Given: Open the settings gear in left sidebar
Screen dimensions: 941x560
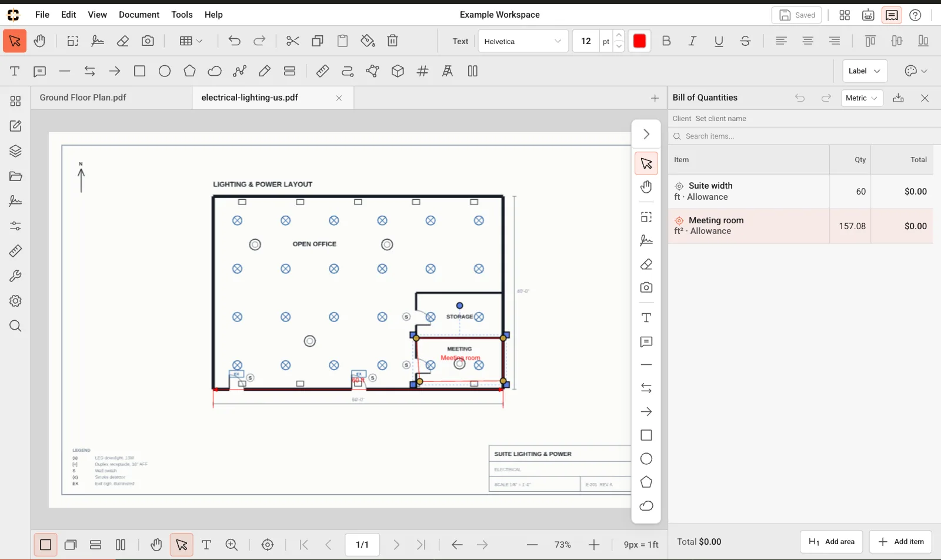Looking at the screenshot, I should (x=15, y=301).
